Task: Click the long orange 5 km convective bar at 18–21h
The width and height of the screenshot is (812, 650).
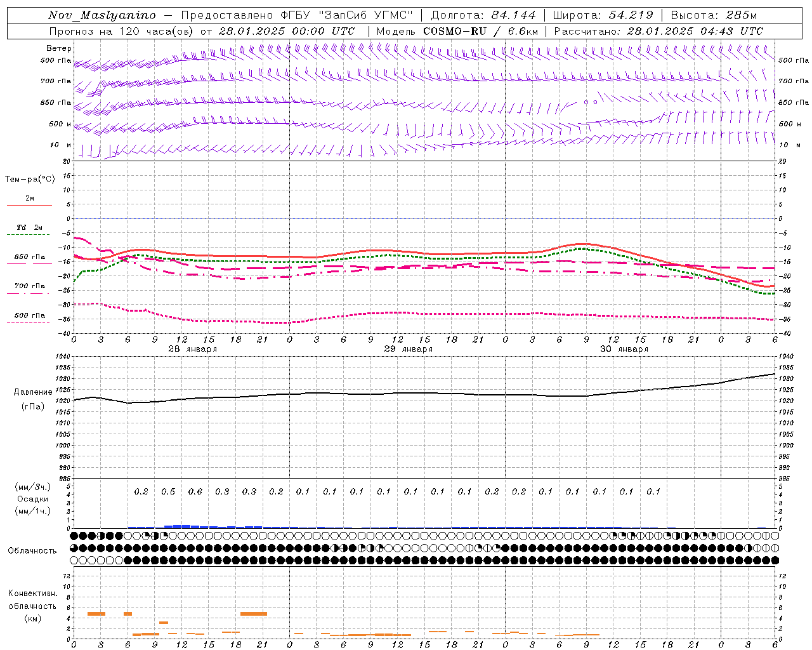Action: [254, 614]
